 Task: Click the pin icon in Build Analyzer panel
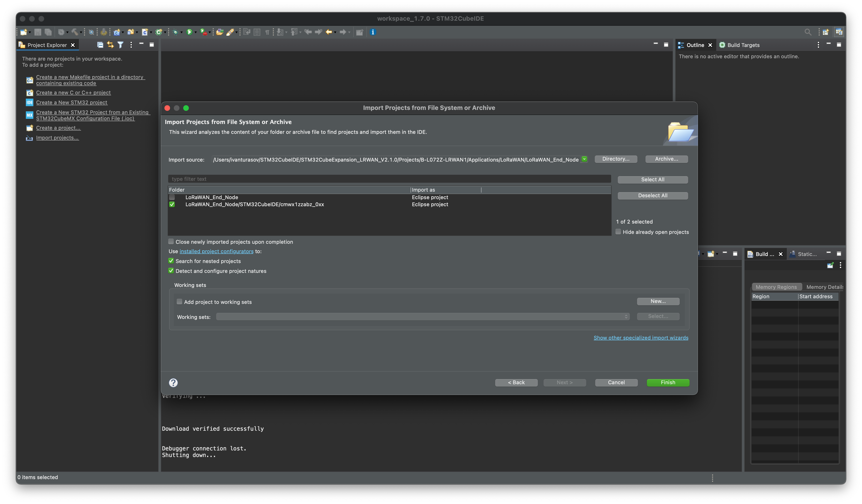830,265
